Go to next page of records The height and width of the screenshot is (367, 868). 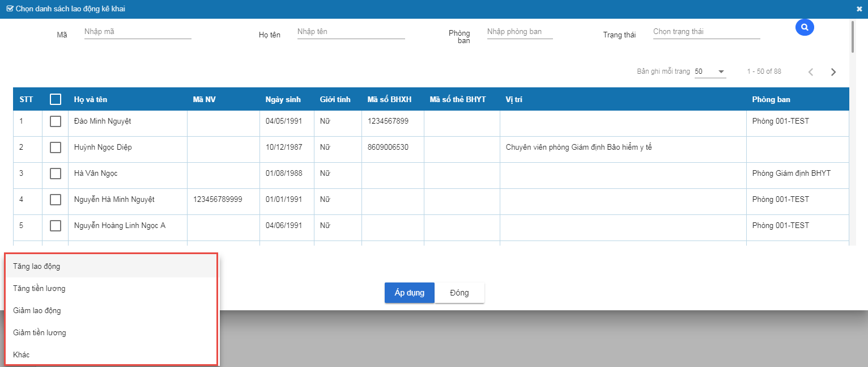click(833, 72)
